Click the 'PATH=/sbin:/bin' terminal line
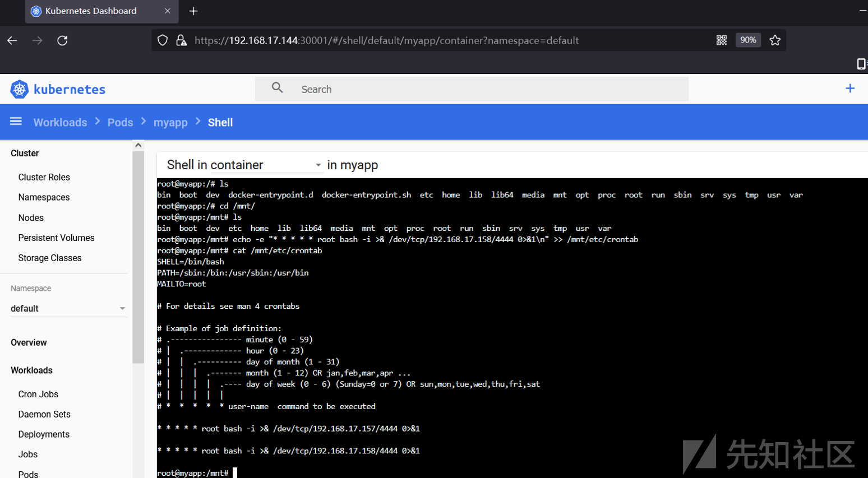Viewport: 868px width, 478px height. tap(233, 273)
